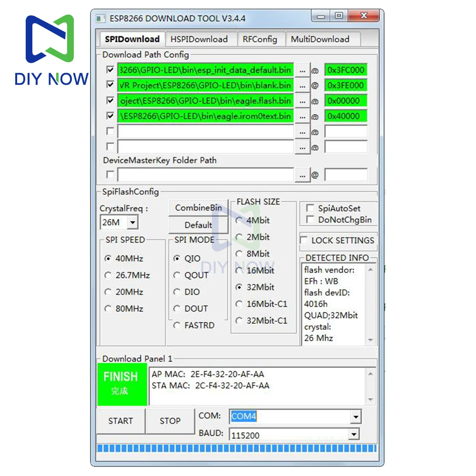Screen dimensions: 476x476
Task: Click the STOP download button
Action: coord(170,421)
